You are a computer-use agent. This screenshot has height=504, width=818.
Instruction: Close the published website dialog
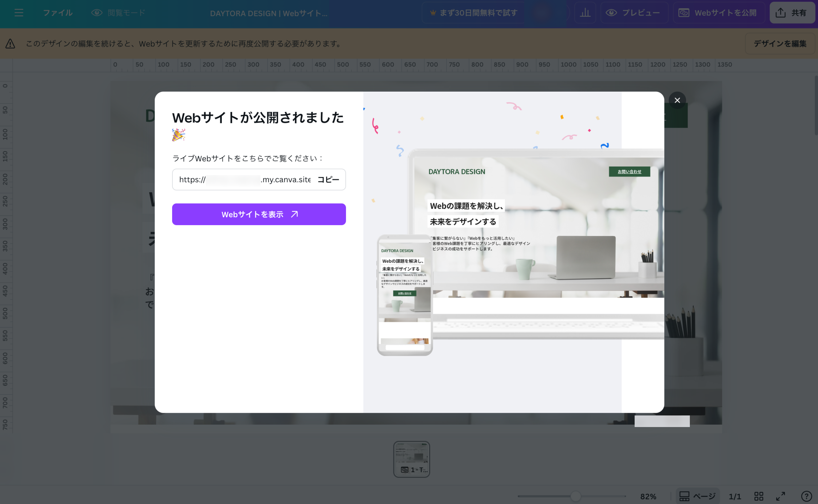[x=677, y=100]
